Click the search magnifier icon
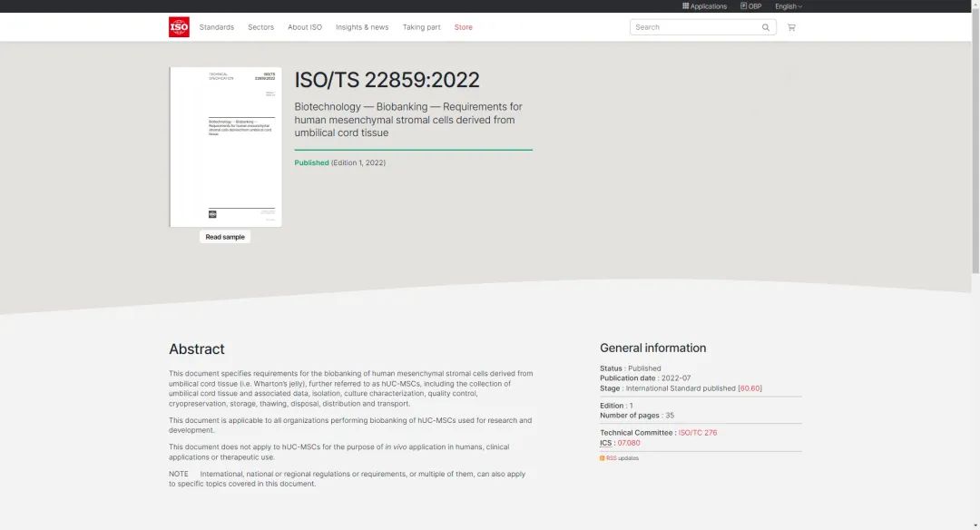 click(766, 27)
